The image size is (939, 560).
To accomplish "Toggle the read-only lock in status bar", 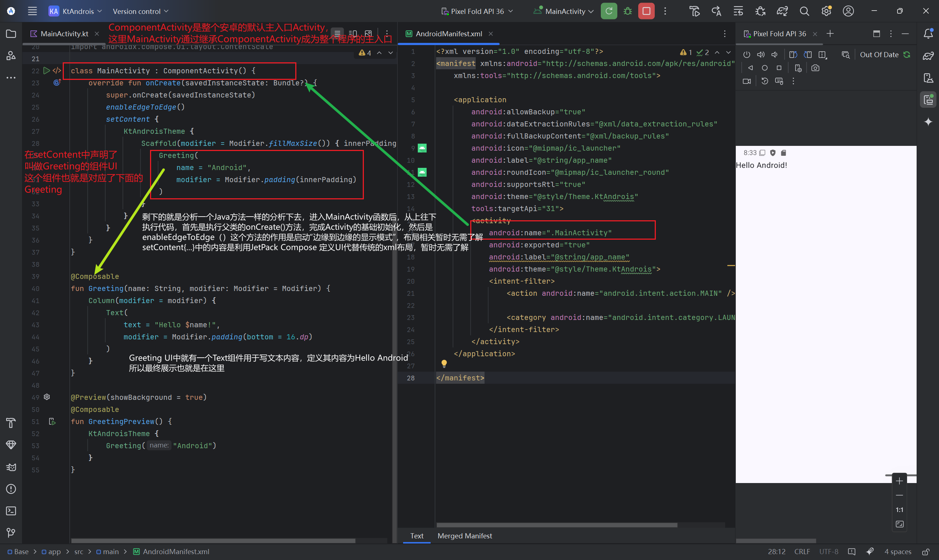I will click(925, 552).
